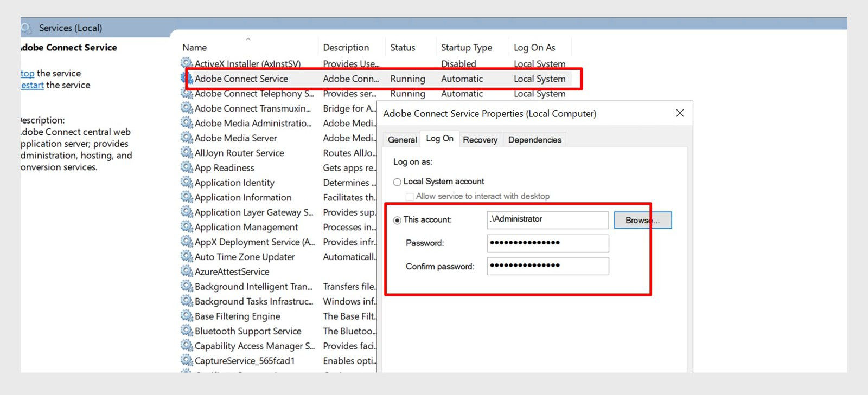868x395 pixels.
Task: Click Automatic startup type of Adobe Connect Service
Action: pyautogui.click(x=462, y=79)
